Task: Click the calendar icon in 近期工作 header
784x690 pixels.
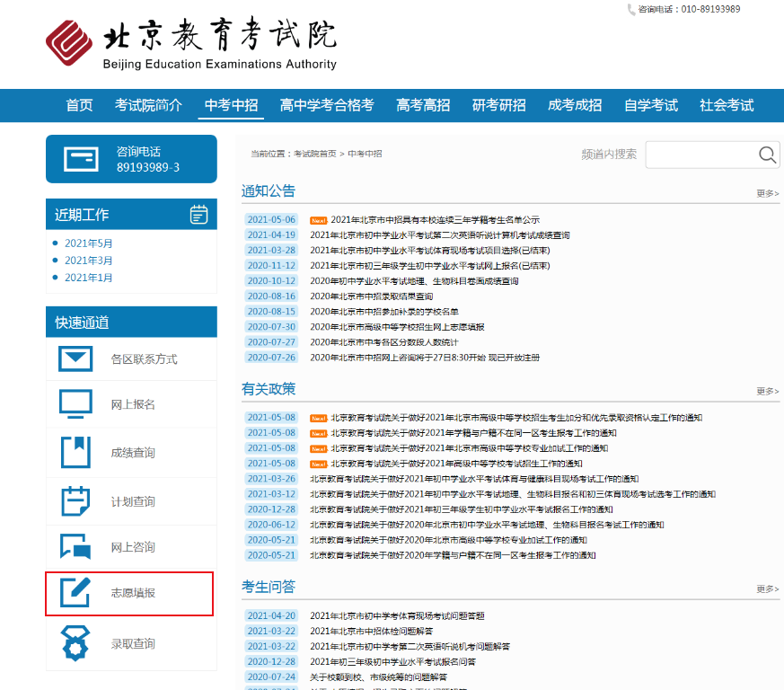Action: point(199,214)
